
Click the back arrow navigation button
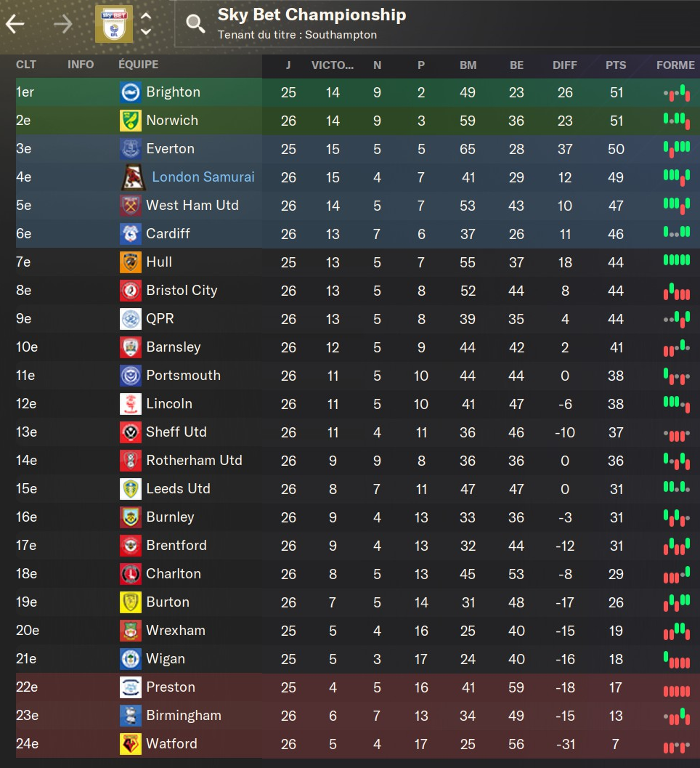tap(15, 24)
